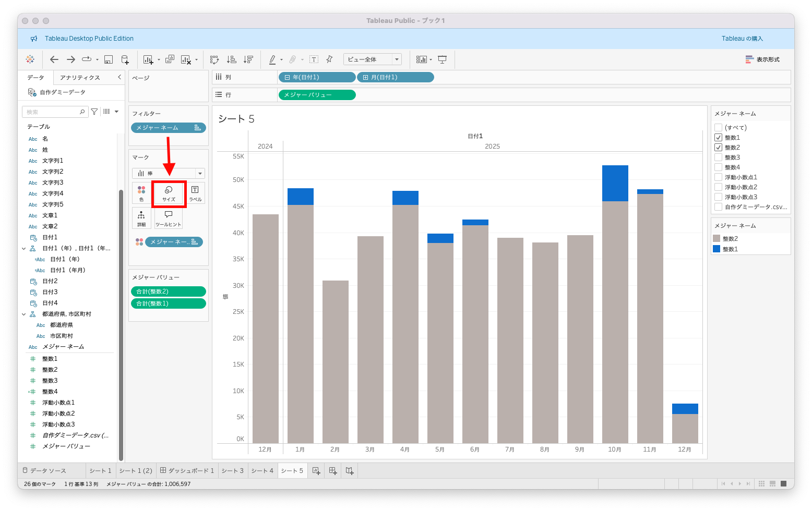The width and height of the screenshot is (812, 511).
Task: Click the data pane search field
Action: pos(52,112)
